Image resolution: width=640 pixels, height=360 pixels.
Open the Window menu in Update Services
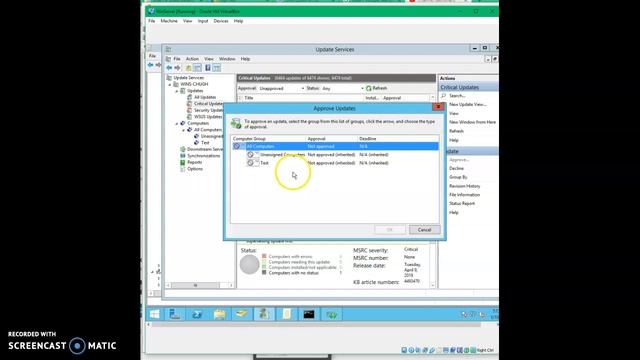(227, 59)
